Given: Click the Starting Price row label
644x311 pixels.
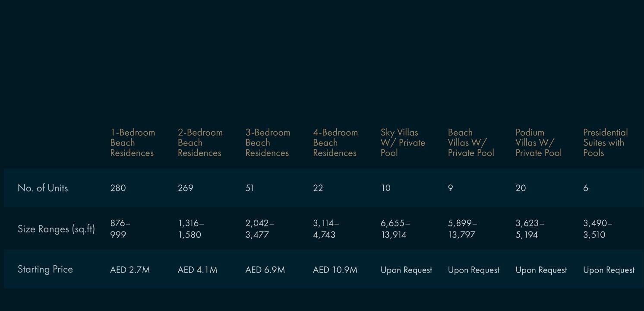Looking at the screenshot, I should (45, 270).
